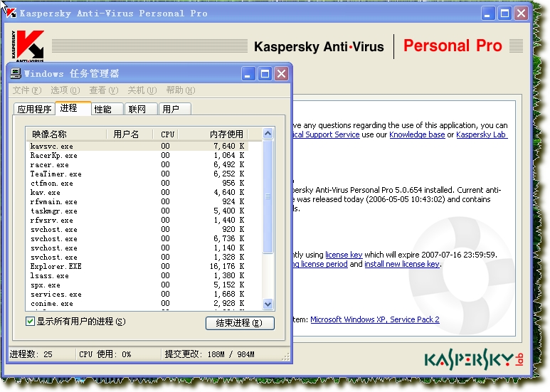Minimize the Kaspersky Anti-Virus window
Screen dimensions: 550x392
point(488,14)
